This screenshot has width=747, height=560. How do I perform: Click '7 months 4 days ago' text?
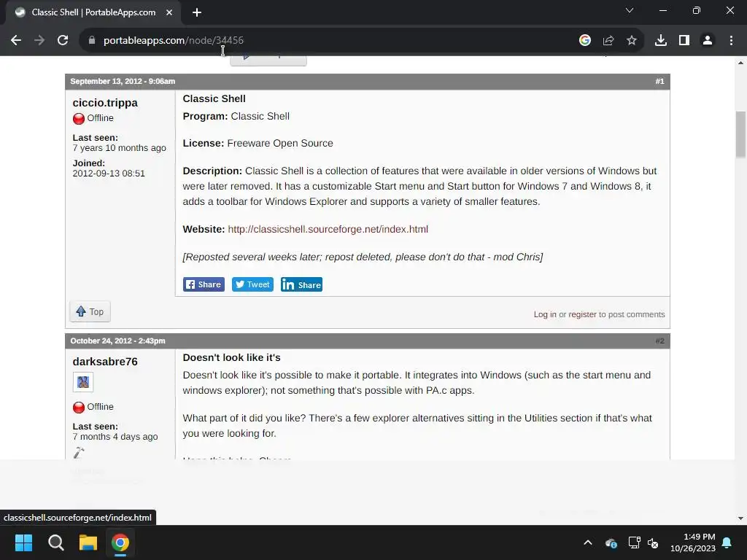[115, 437]
